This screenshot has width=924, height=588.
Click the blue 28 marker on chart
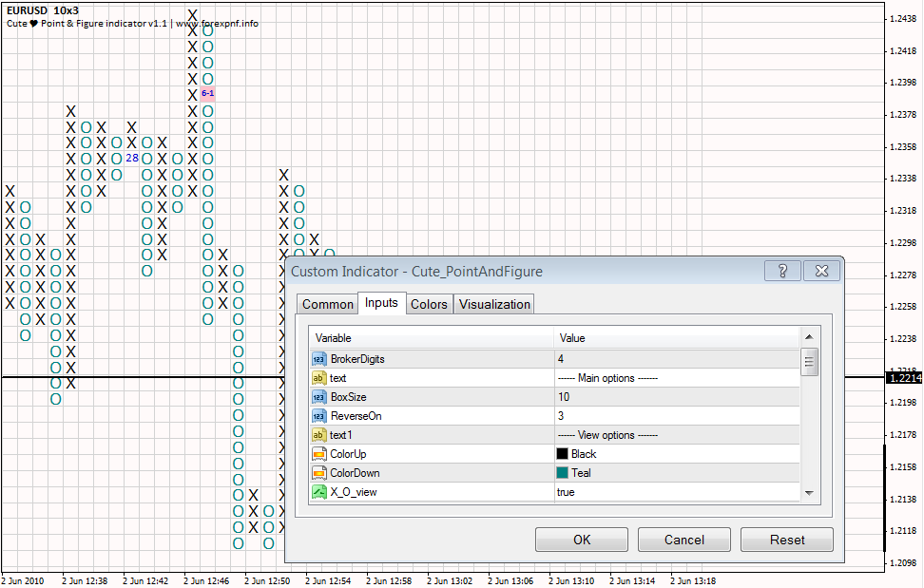132,159
